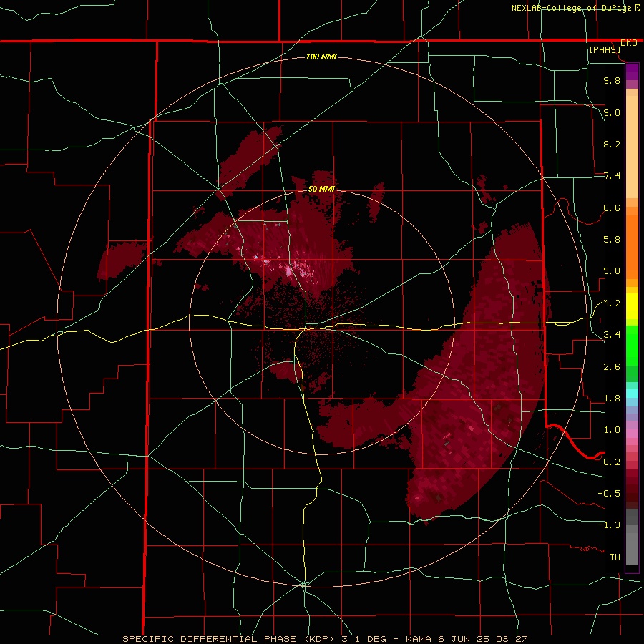Click the -0.5 color scale value
The width and height of the screenshot is (644, 644).
tap(609, 494)
